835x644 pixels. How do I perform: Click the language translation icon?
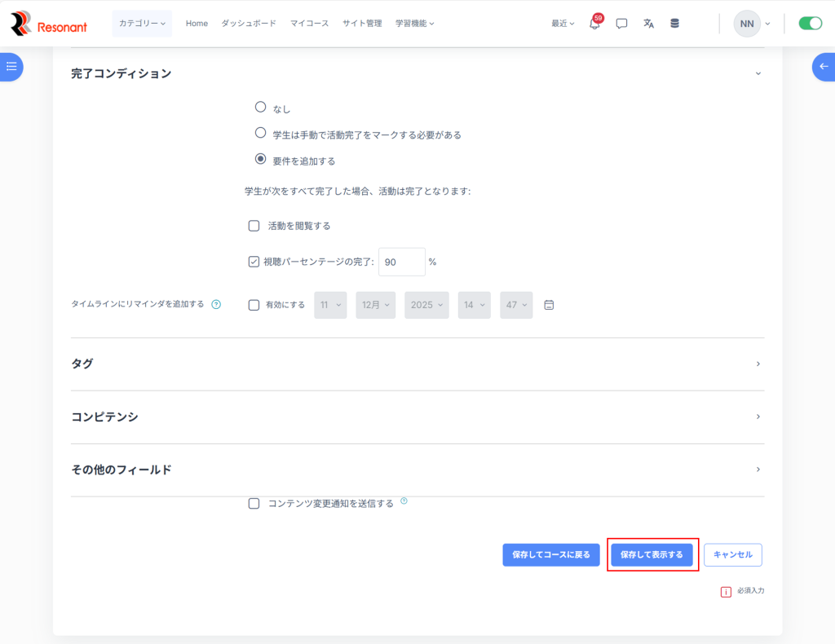(x=648, y=24)
